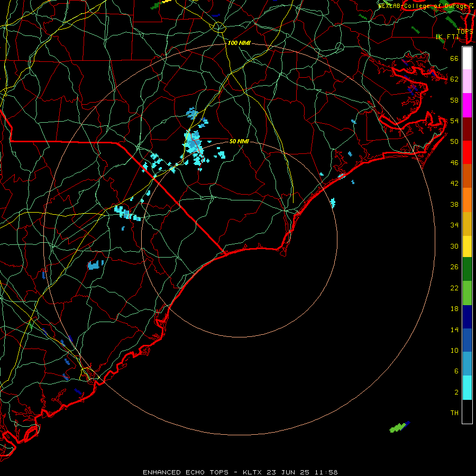Click the navy blue legend swatch
Image resolution: width=476 pixels, height=476 pixels.
(467, 317)
